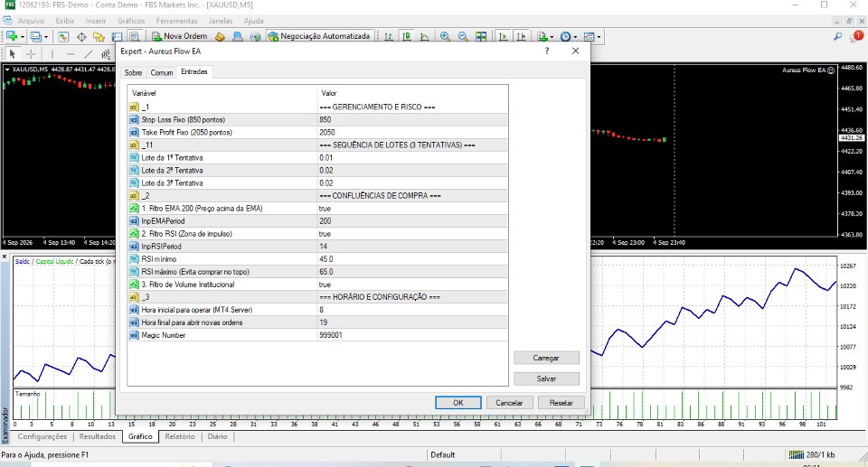Image resolution: width=868 pixels, height=467 pixels.
Task: Select Lote da 1ª Tentativa row
Action: [x=317, y=158]
